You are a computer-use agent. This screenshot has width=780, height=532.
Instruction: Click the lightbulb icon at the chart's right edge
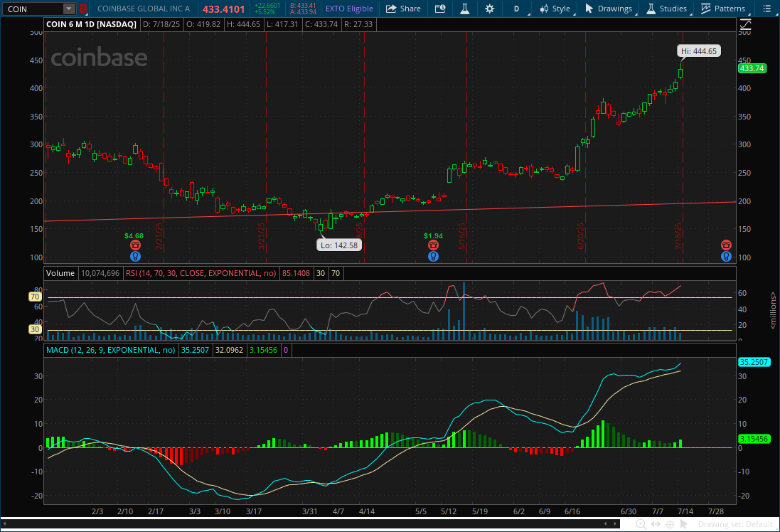click(726, 256)
